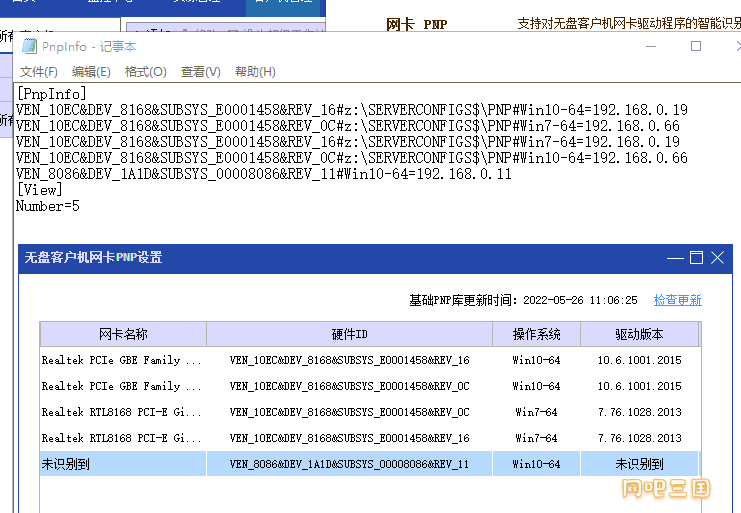Open the 格式(O) menu in Notepad
Viewport: 741px width, 513px height.
146,72
